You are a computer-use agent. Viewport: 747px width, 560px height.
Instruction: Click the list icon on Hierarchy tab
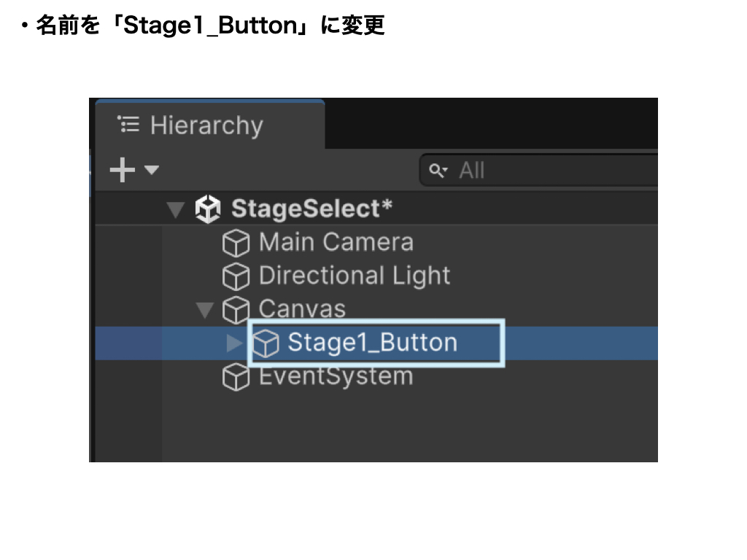(x=128, y=125)
